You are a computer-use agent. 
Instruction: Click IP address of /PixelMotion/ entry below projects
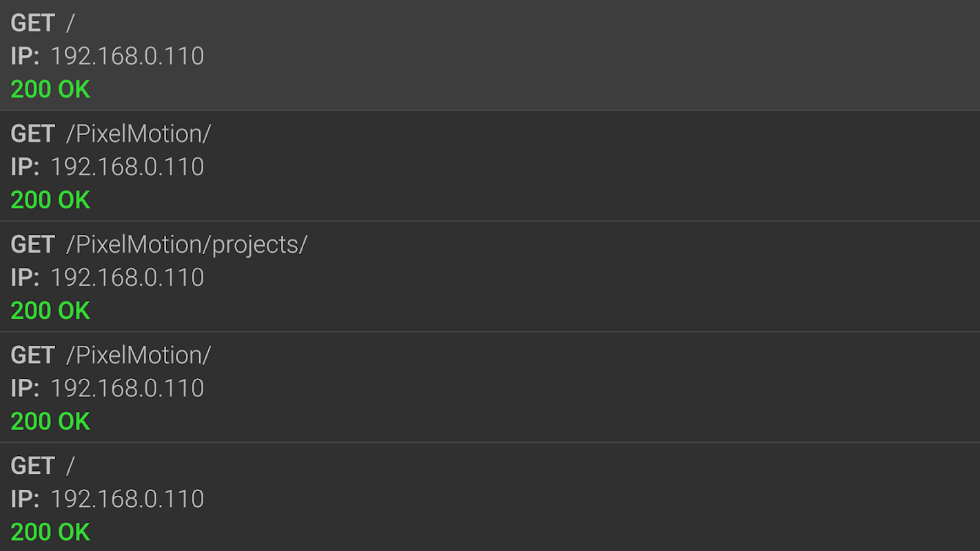127,388
